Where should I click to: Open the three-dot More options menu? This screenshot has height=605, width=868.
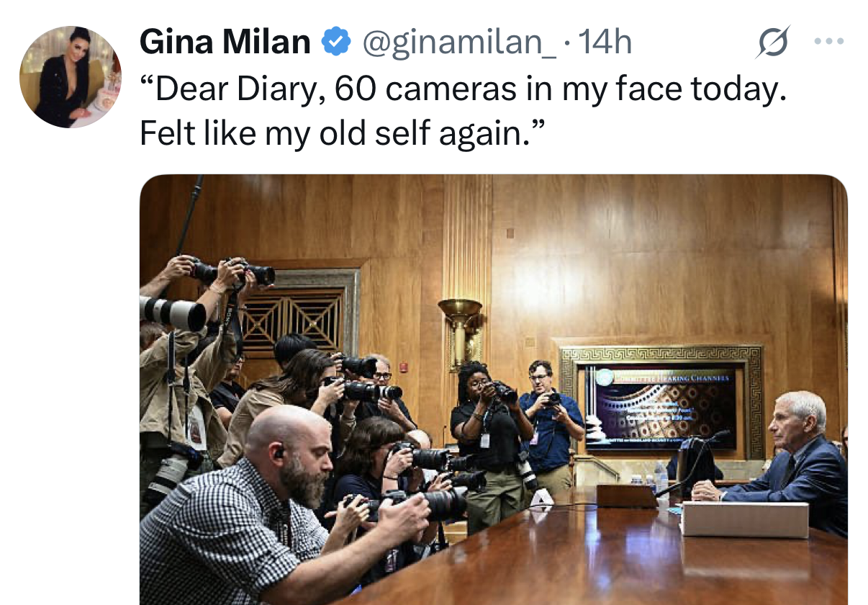(x=829, y=41)
